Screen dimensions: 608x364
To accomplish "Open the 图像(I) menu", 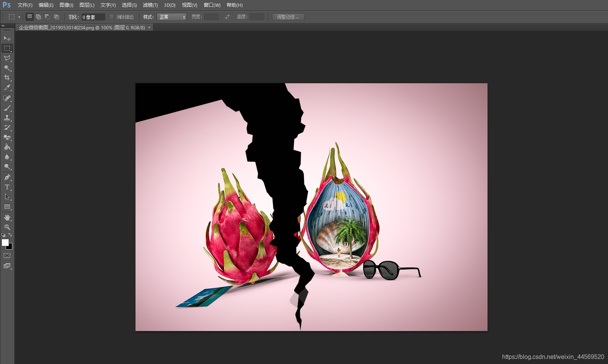I will pos(66,5).
